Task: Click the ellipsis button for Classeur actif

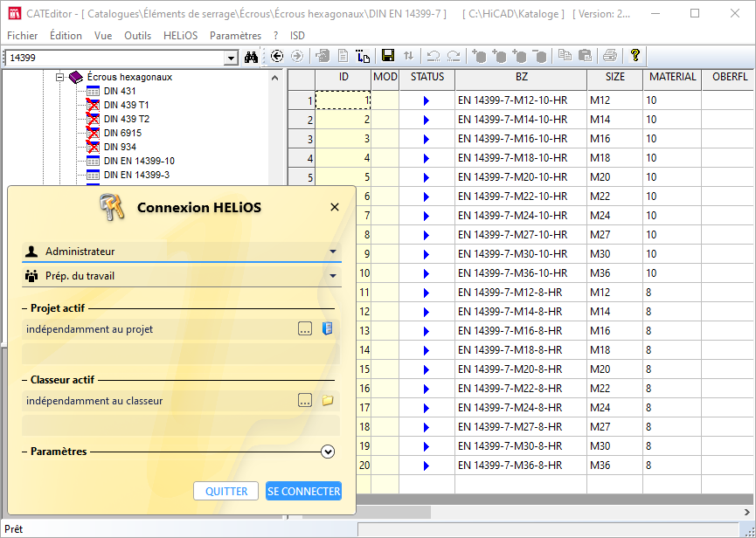Action: pos(305,401)
